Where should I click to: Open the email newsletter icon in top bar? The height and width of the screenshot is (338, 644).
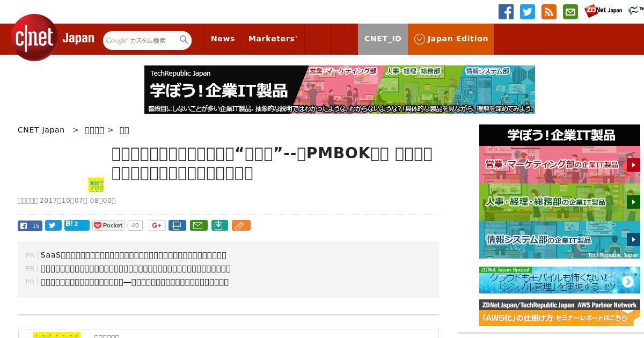pyautogui.click(x=570, y=12)
